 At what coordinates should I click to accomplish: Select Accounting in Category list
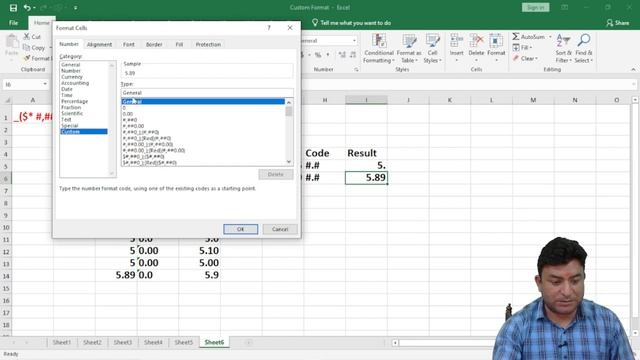[x=75, y=83]
